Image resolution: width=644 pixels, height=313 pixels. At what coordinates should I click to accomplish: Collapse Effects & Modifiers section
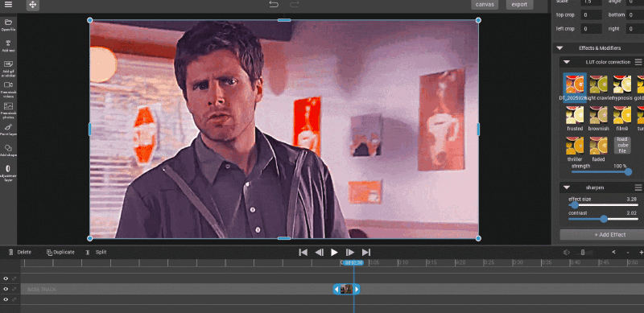pyautogui.click(x=559, y=48)
